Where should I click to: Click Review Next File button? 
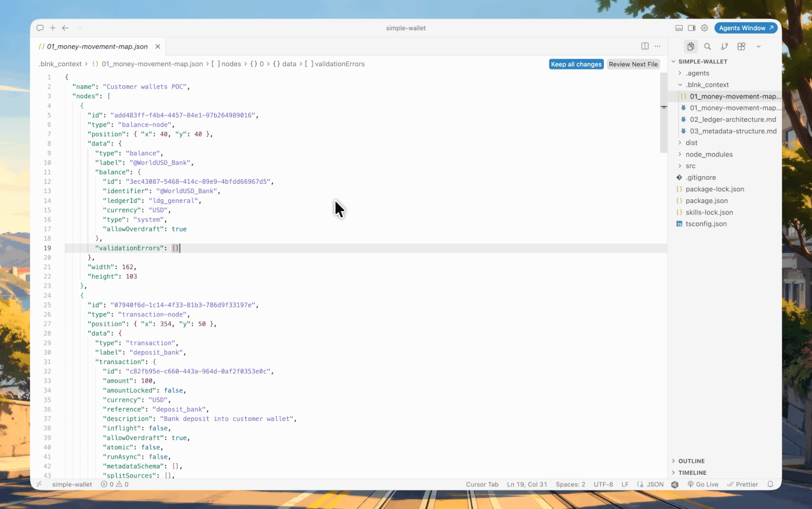[x=633, y=64]
